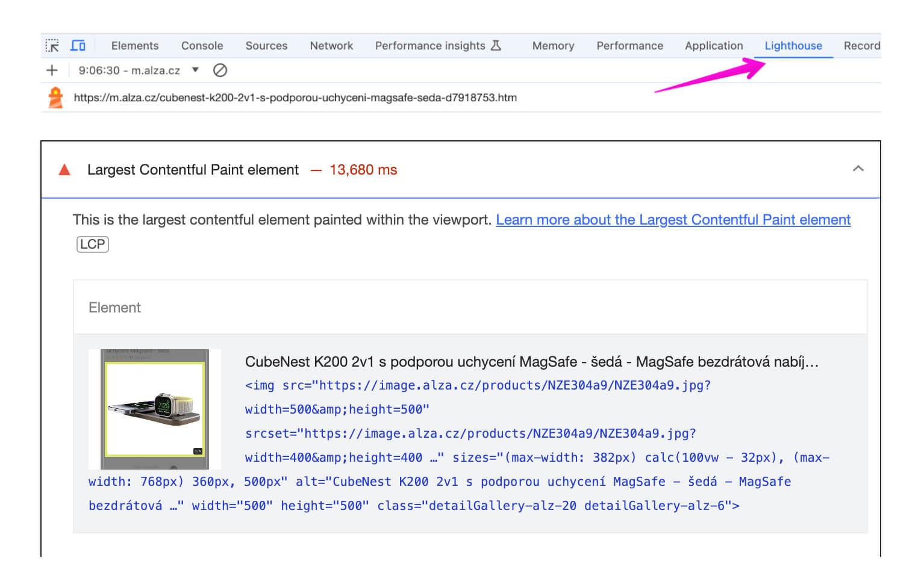Click the clear all reports icon
Screen dimensions: 924x587
pyautogui.click(x=220, y=70)
